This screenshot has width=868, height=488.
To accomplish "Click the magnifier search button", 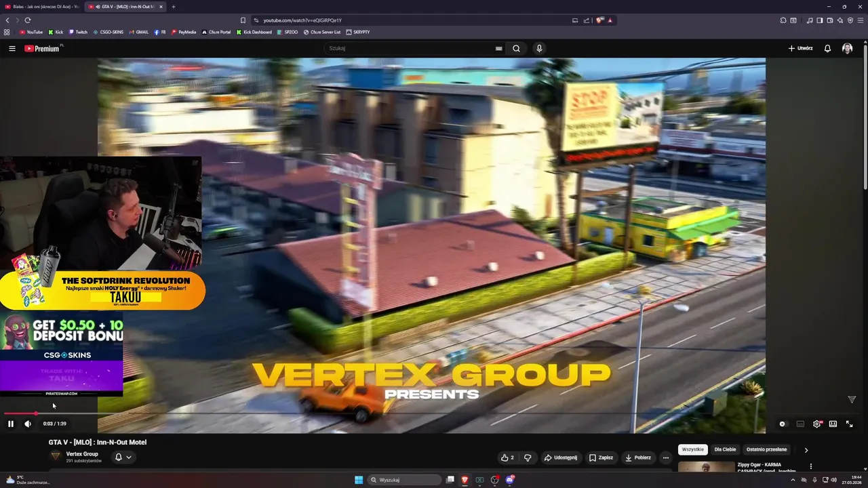I will pyautogui.click(x=516, y=48).
